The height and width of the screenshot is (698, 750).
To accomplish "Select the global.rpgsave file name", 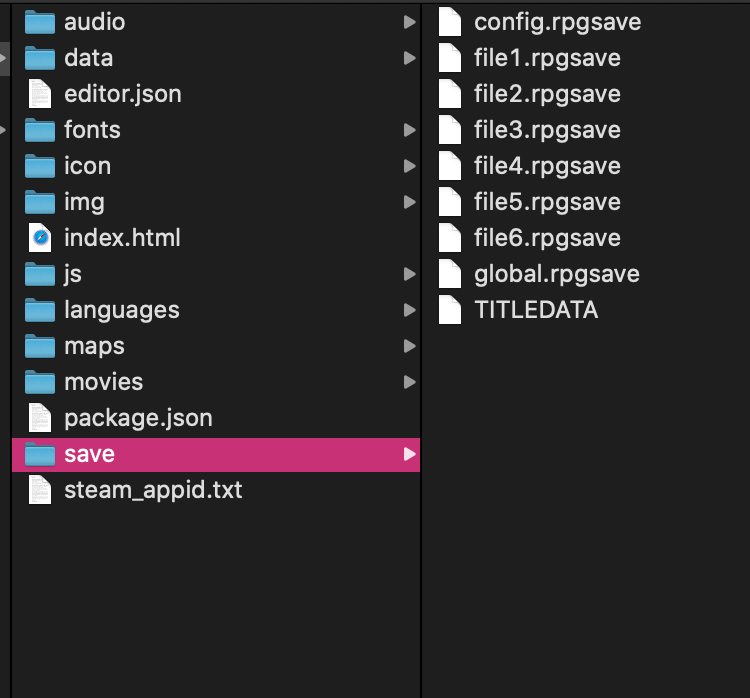I will pyautogui.click(x=556, y=274).
